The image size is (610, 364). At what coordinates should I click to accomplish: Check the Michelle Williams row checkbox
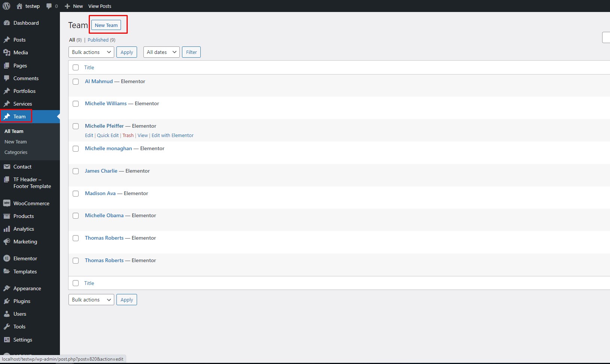(x=76, y=104)
